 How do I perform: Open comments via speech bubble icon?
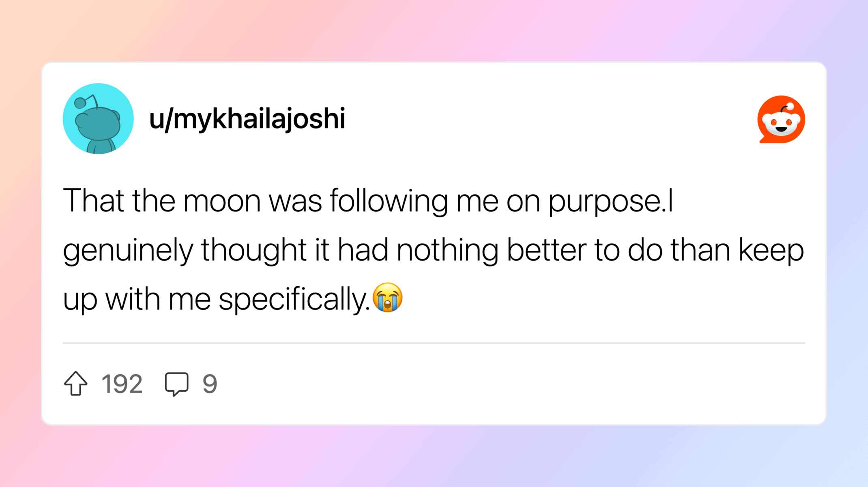(176, 383)
